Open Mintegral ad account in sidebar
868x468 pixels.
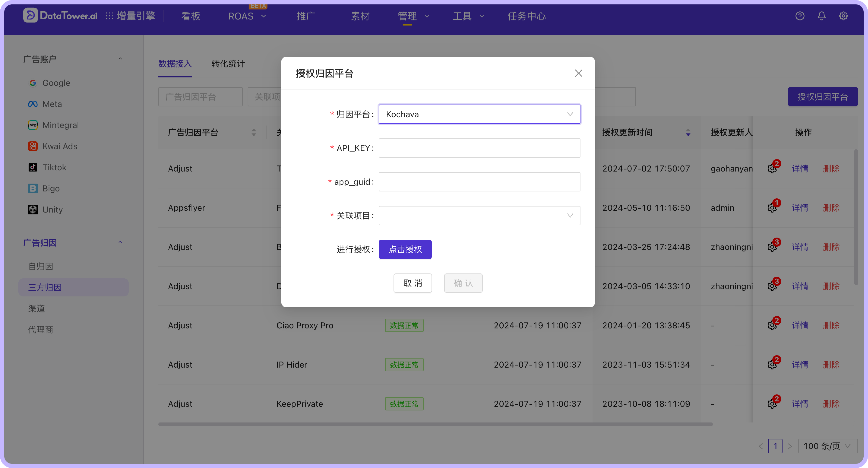53,125
